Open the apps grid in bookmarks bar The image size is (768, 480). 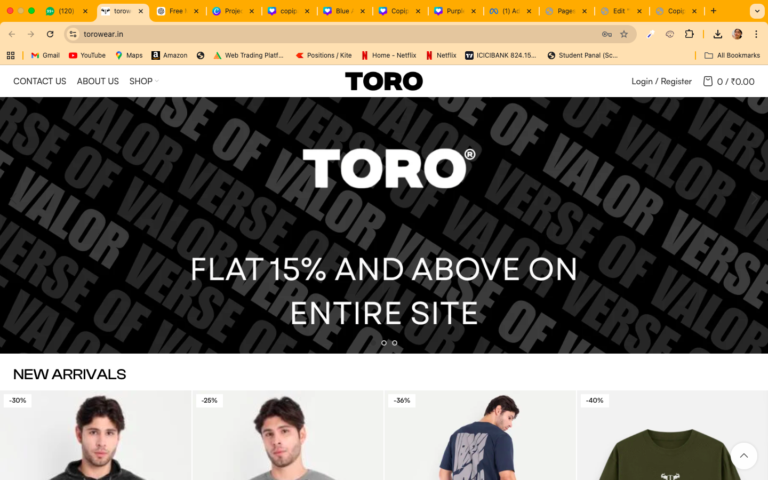[10, 55]
